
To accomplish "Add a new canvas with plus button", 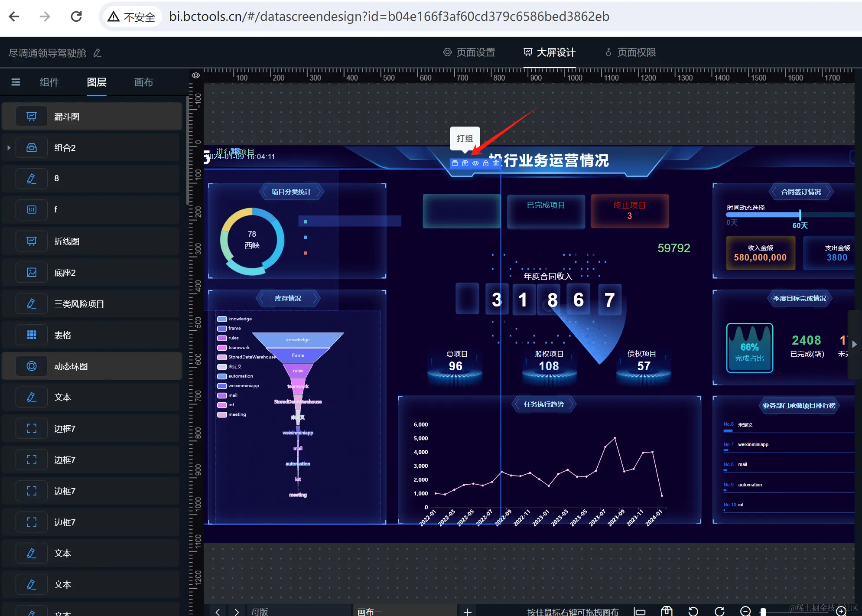I will pyautogui.click(x=467, y=612).
